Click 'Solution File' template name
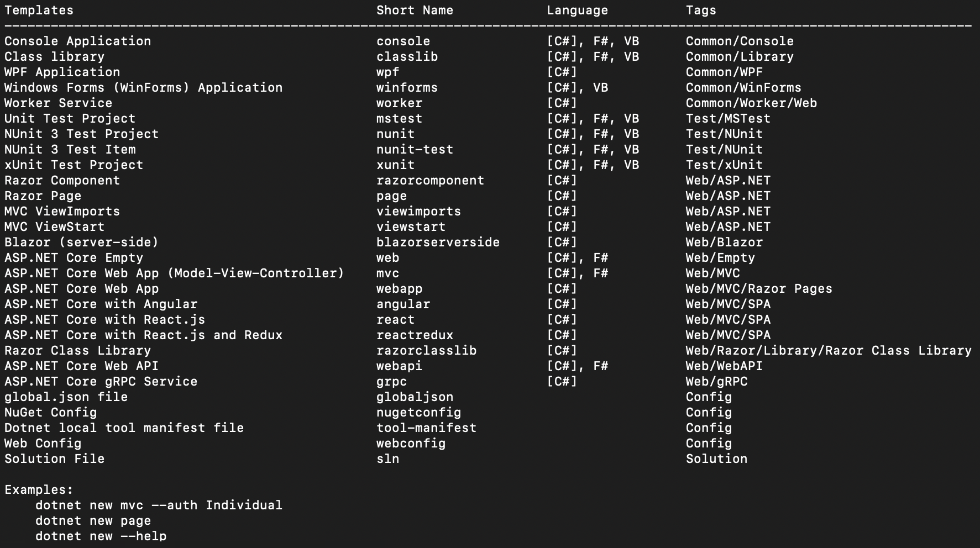The width and height of the screenshot is (980, 548). [x=54, y=459]
